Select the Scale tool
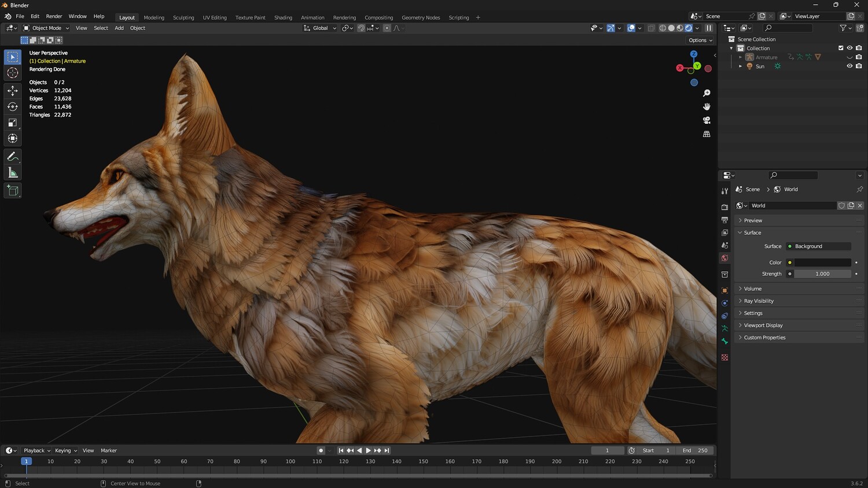The width and height of the screenshot is (868, 488). (x=13, y=123)
